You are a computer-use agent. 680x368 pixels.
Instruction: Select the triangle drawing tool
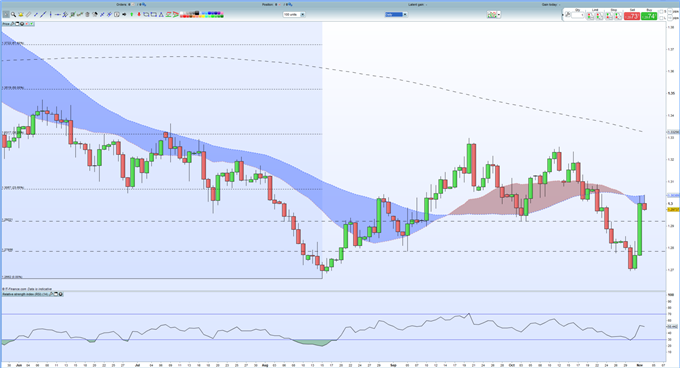(x=161, y=14)
